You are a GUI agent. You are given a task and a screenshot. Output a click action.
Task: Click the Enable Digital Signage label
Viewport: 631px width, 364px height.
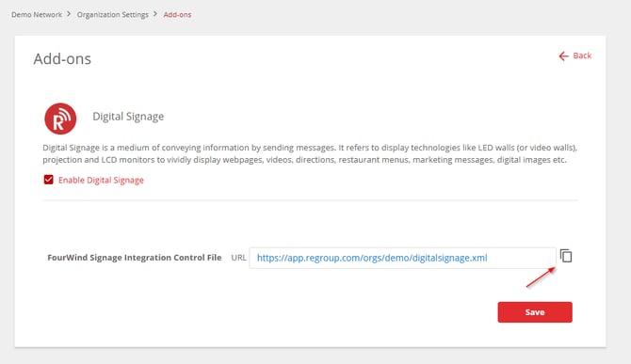(101, 180)
